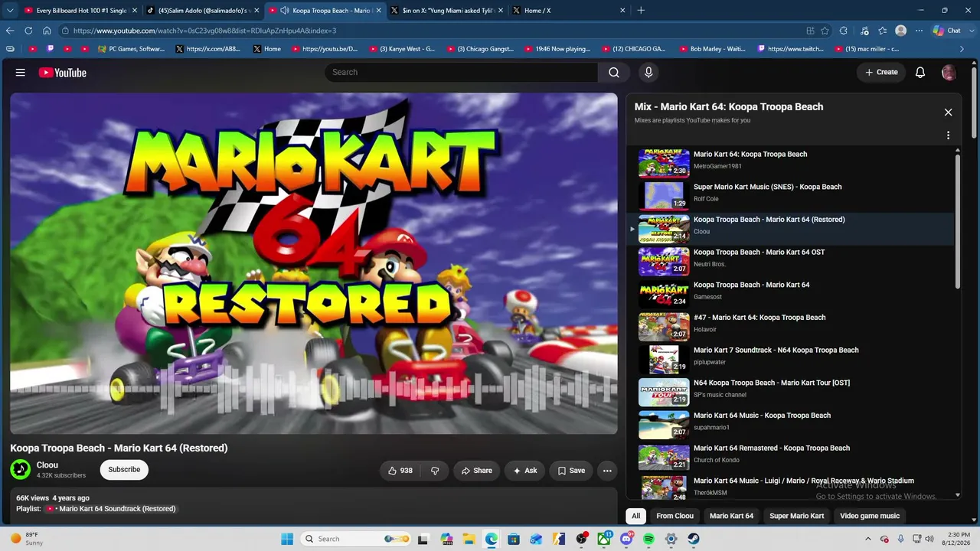Open Spotify from the taskbar
This screenshot has height=551, width=980.
pyautogui.click(x=648, y=539)
